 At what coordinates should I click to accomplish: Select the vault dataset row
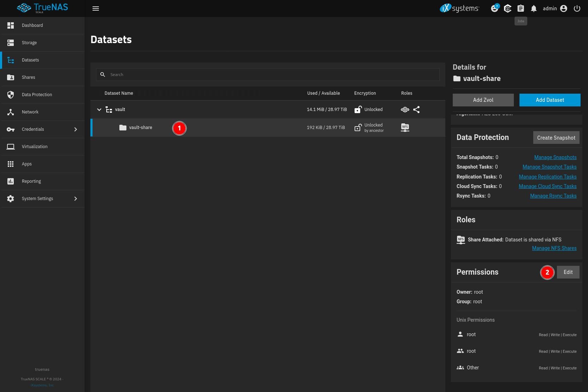click(x=268, y=110)
